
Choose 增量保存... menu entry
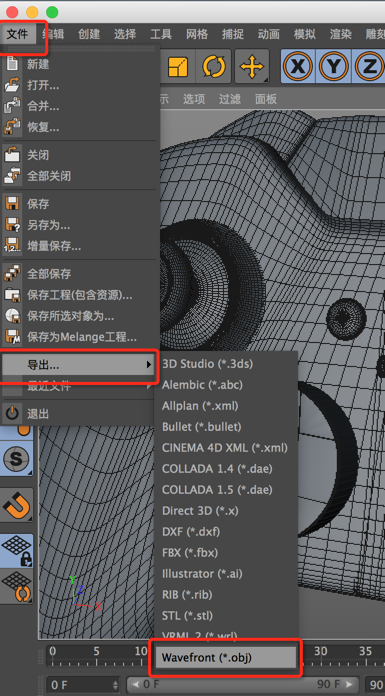coord(80,246)
